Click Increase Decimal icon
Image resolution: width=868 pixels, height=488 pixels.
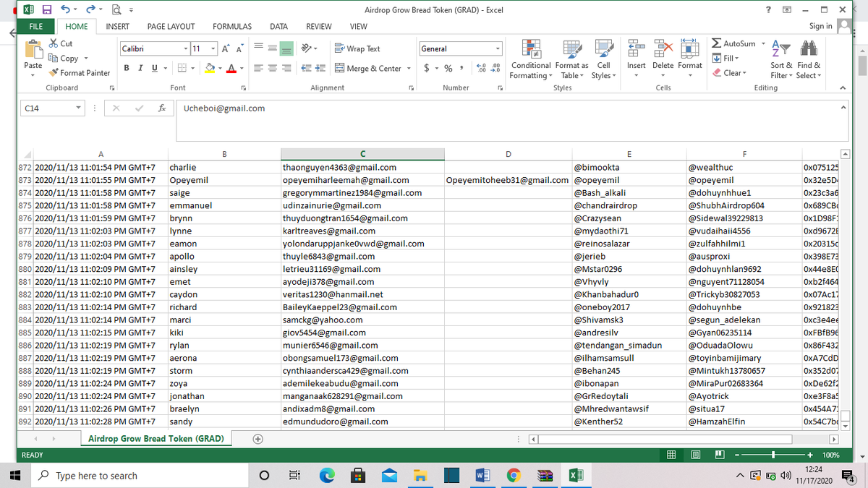click(x=482, y=68)
